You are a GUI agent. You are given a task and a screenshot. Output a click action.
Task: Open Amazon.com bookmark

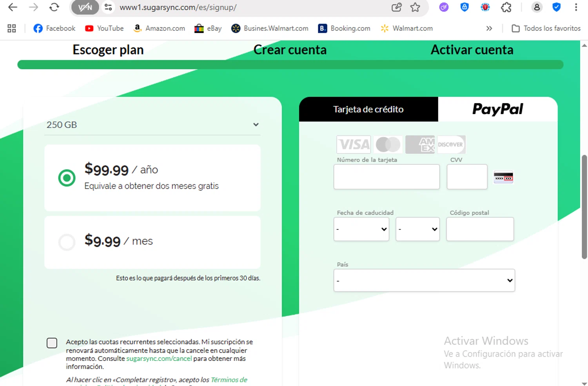click(159, 28)
